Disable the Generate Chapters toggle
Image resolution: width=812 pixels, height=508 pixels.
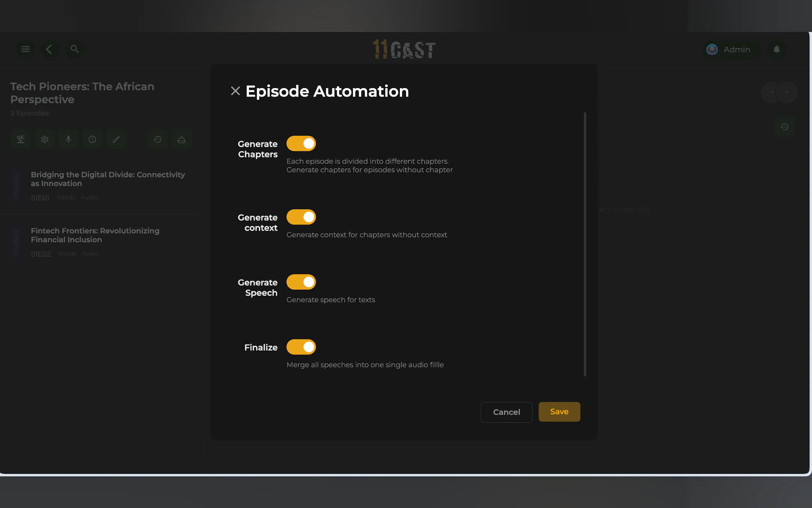point(301,143)
